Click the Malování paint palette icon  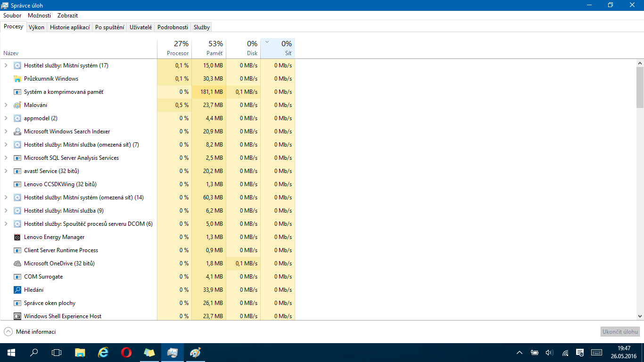(x=17, y=105)
